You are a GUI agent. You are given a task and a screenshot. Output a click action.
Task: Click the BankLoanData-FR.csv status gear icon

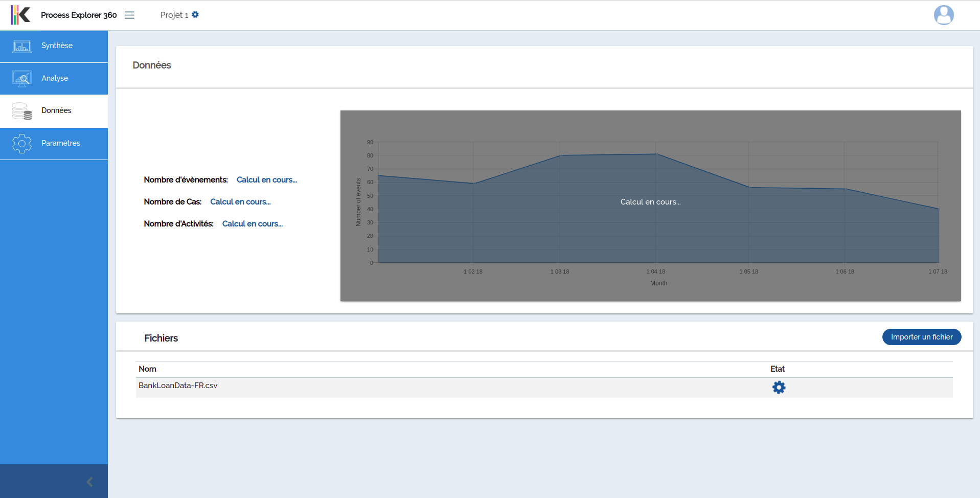[779, 388]
